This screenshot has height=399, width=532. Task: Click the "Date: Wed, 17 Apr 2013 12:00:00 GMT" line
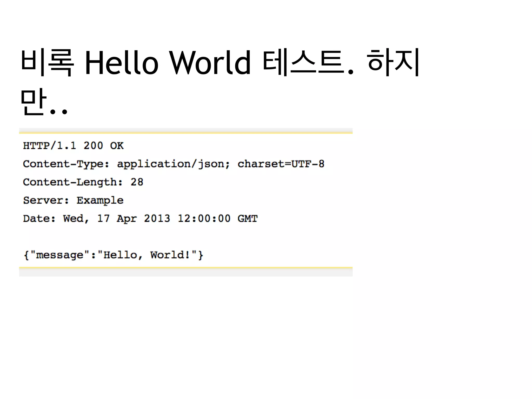coord(140,219)
